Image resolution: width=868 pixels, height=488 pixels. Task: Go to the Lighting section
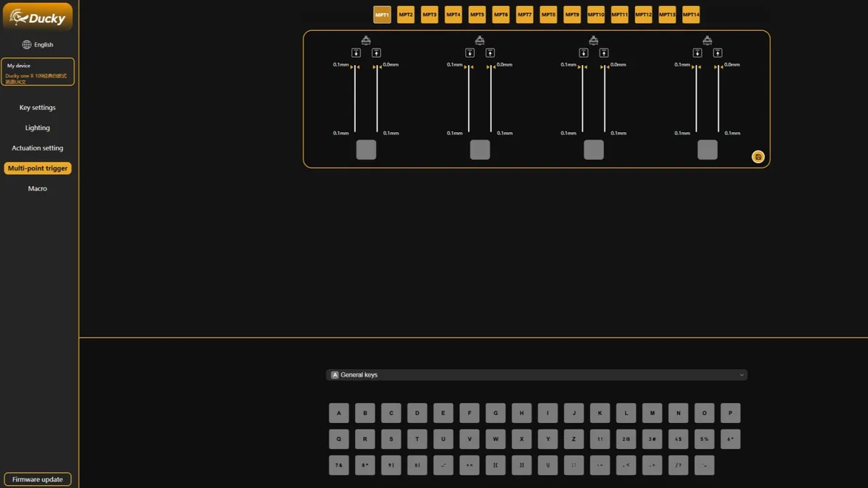(x=38, y=128)
